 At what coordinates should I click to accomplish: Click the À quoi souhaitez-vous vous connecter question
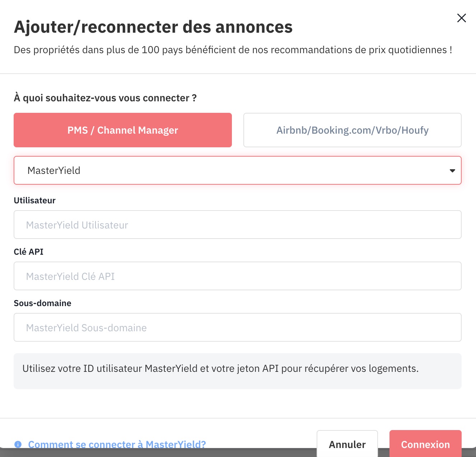pyautogui.click(x=105, y=98)
